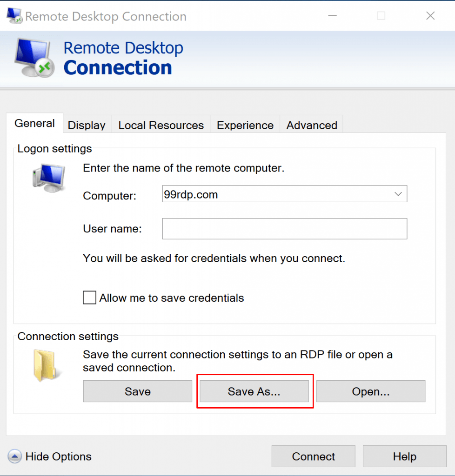The width and height of the screenshot is (455, 476).
Task: Click the User name input field
Action: tap(284, 229)
